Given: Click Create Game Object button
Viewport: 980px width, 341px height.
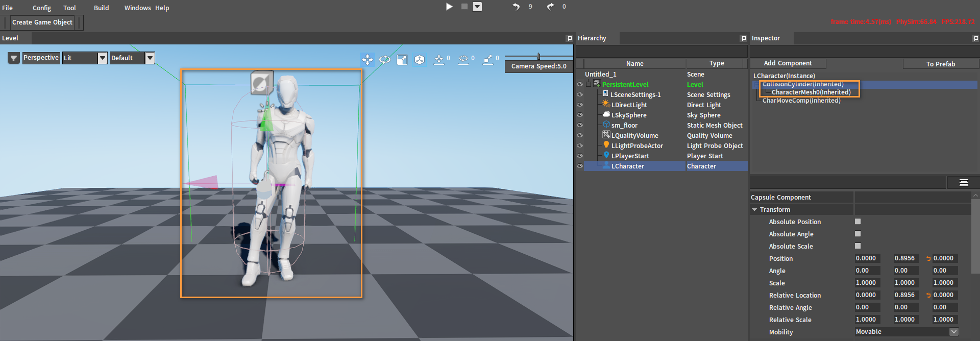Looking at the screenshot, I should (x=42, y=22).
